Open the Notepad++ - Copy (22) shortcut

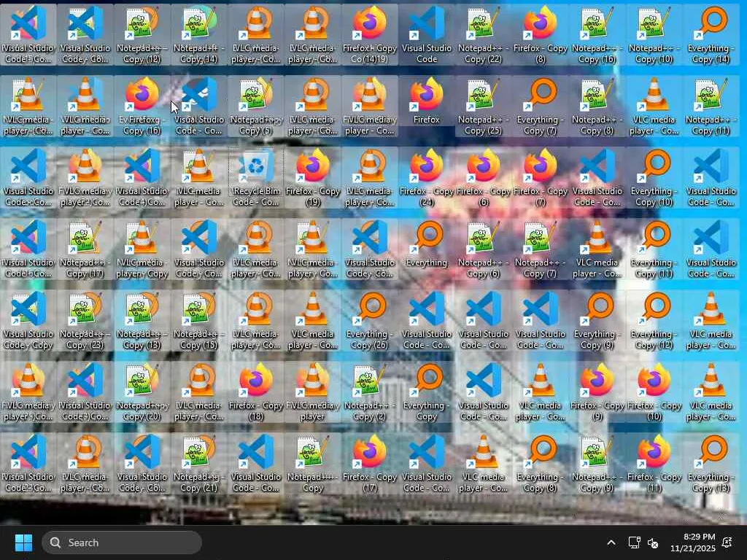click(x=483, y=35)
